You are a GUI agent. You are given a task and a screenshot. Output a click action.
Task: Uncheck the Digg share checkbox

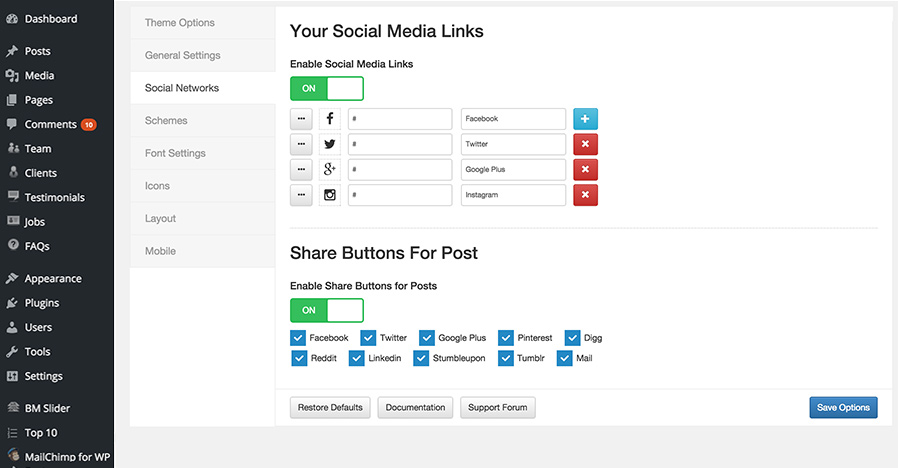click(x=573, y=338)
